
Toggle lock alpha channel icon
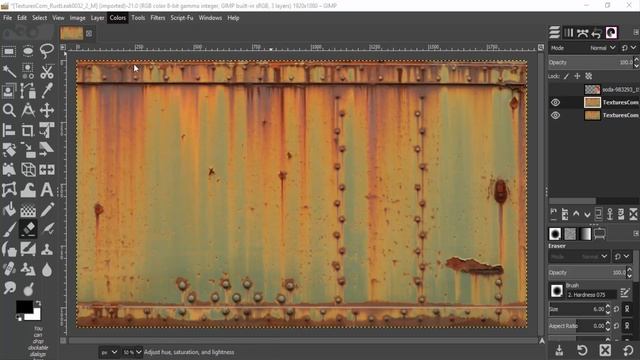[589, 76]
